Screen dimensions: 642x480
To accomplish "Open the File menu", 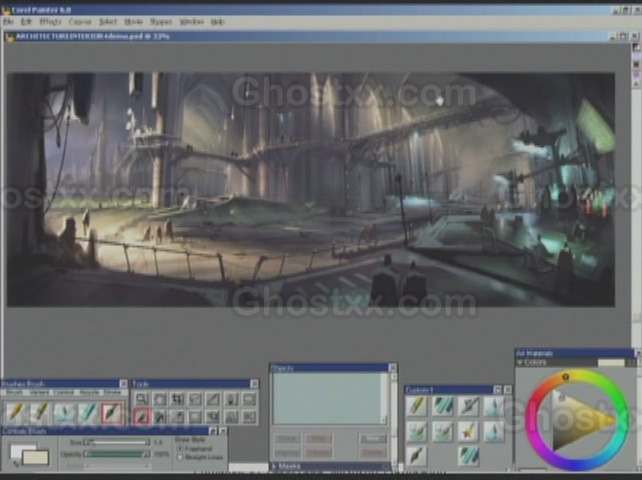I will [x=8, y=22].
